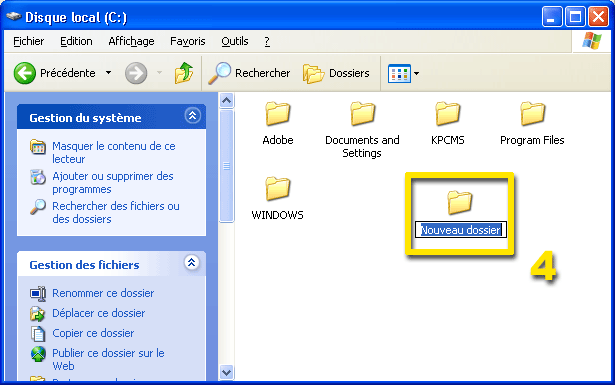
Task: Click the drive icon in title bar
Action: point(14,16)
